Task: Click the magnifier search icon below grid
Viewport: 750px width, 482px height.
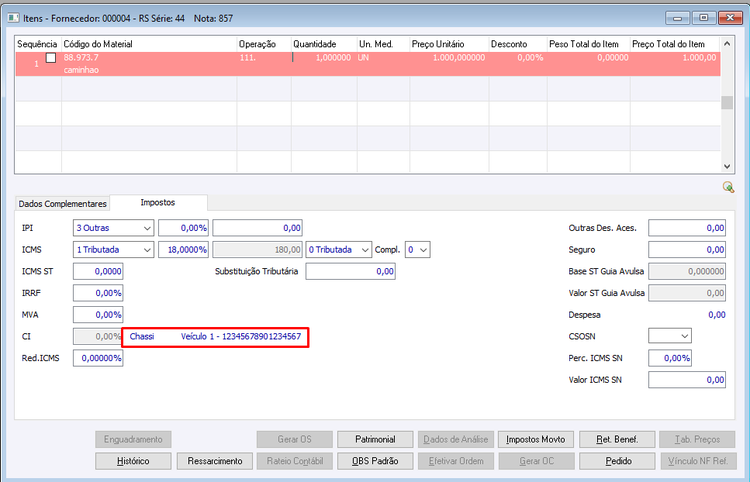Action: coord(728,187)
